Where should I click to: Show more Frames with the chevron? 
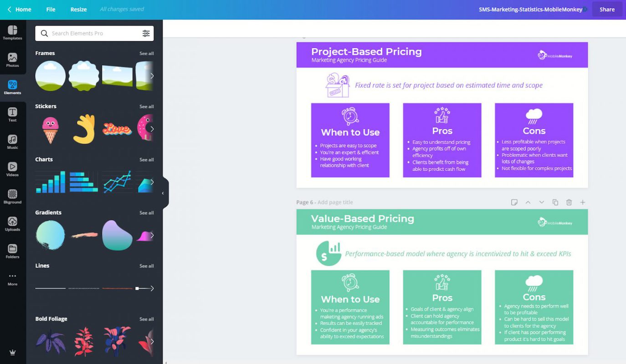tap(153, 76)
